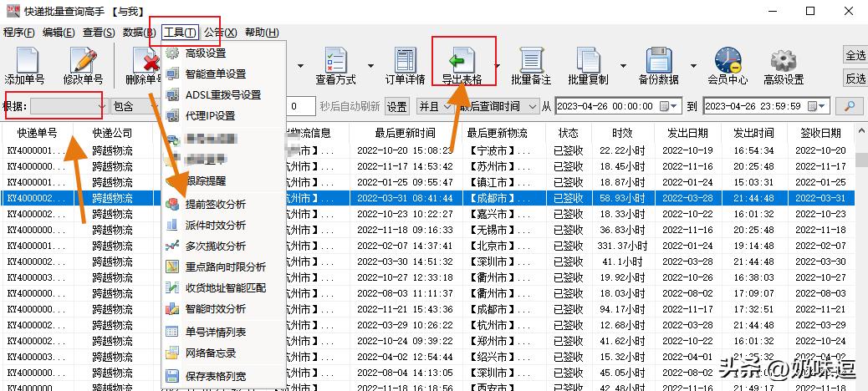868x391 pixels.
Task: Click the 设置 auto-refresh button
Action: click(396, 106)
